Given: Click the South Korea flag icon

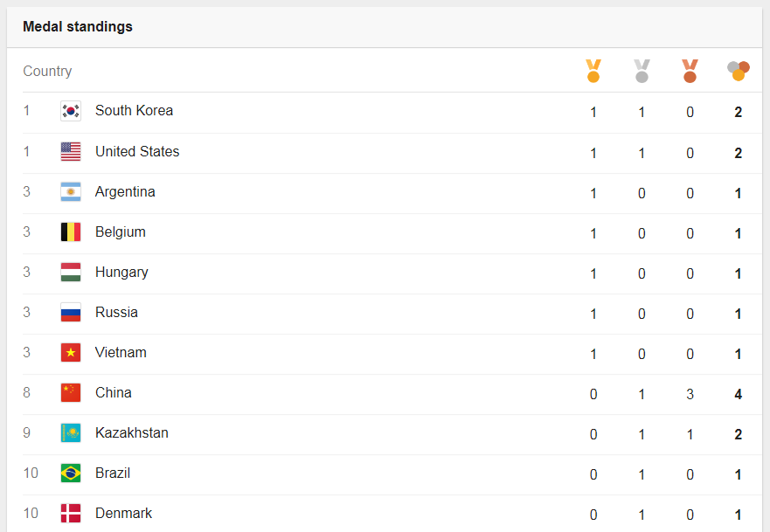Looking at the screenshot, I should (71, 111).
